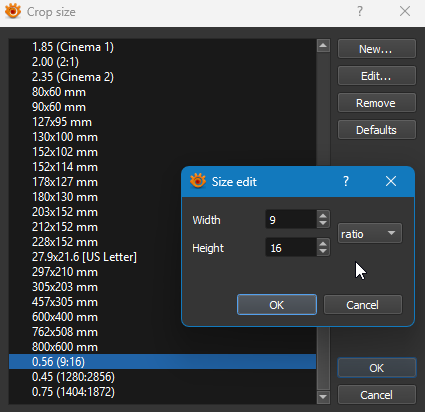Click the list scrollbar up arrow
Viewport: 425px width, 412px height.
tap(323, 46)
